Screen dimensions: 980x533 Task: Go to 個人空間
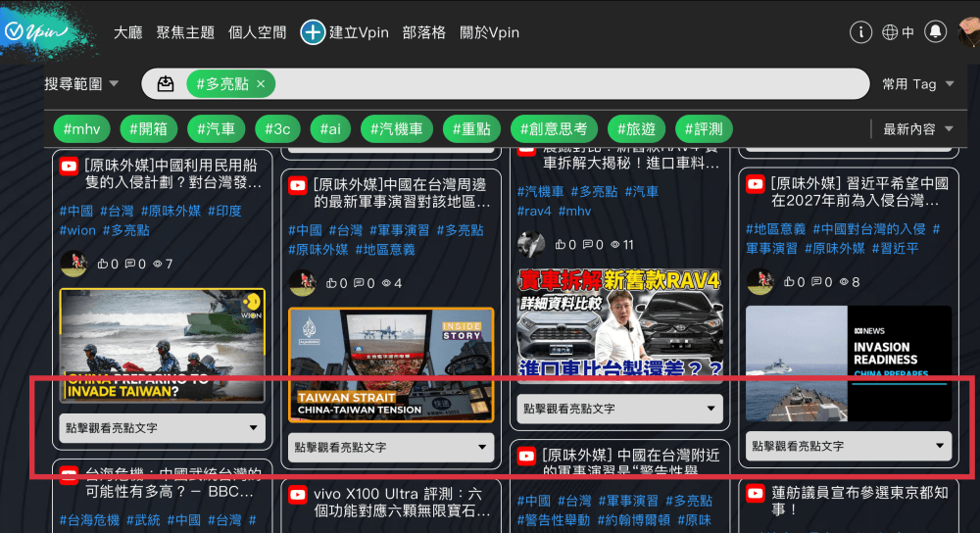[257, 32]
